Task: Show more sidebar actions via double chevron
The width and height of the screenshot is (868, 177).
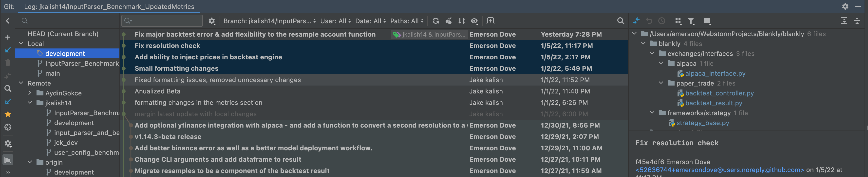Action: tap(8, 172)
